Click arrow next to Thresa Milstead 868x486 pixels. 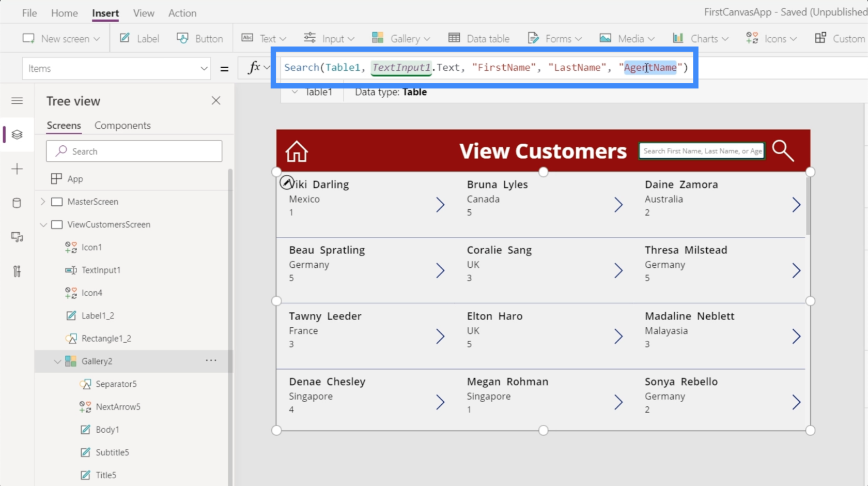(796, 270)
